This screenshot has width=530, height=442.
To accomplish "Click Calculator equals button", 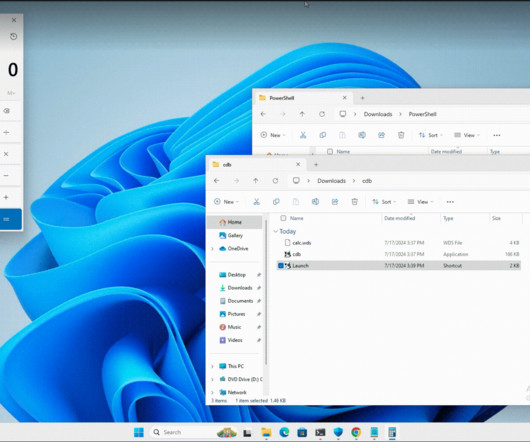I will click(10, 219).
